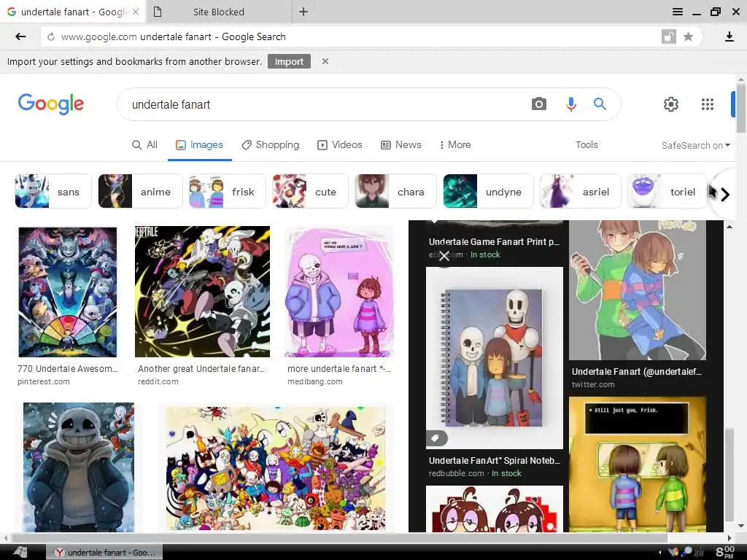Click the twitter.com source link
The image size is (747, 560).
click(x=593, y=384)
